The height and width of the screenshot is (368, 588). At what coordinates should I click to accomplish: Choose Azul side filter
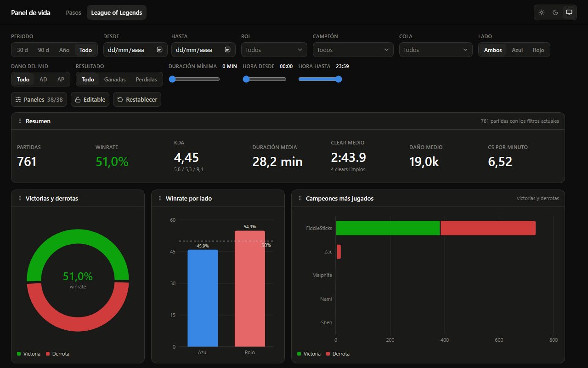click(517, 50)
